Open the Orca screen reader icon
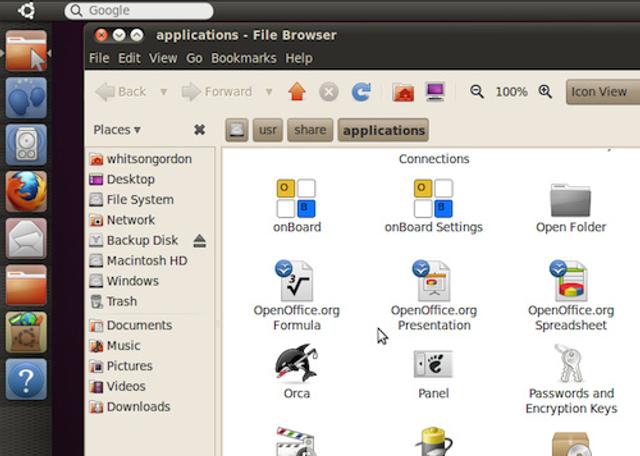Image resolution: width=640 pixels, height=456 pixels. (x=297, y=363)
